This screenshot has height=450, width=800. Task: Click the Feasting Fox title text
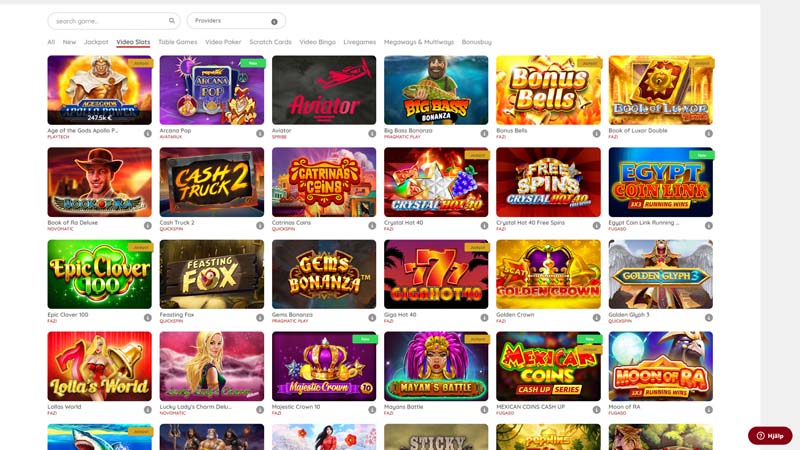[x=177, y=315]
